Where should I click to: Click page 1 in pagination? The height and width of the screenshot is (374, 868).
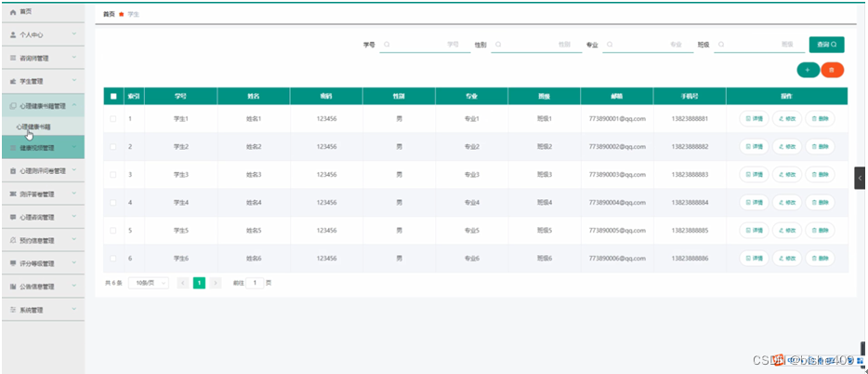click(x=199, y=283)
